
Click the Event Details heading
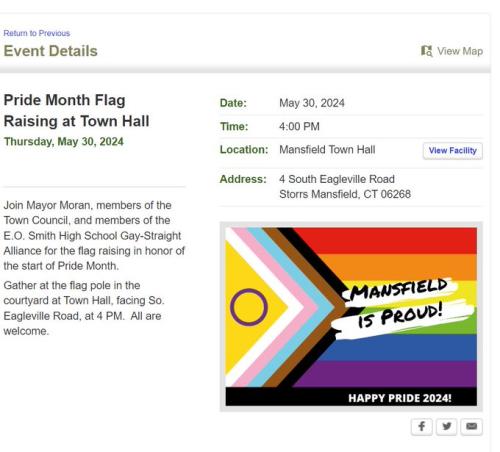tap(50, 51)
